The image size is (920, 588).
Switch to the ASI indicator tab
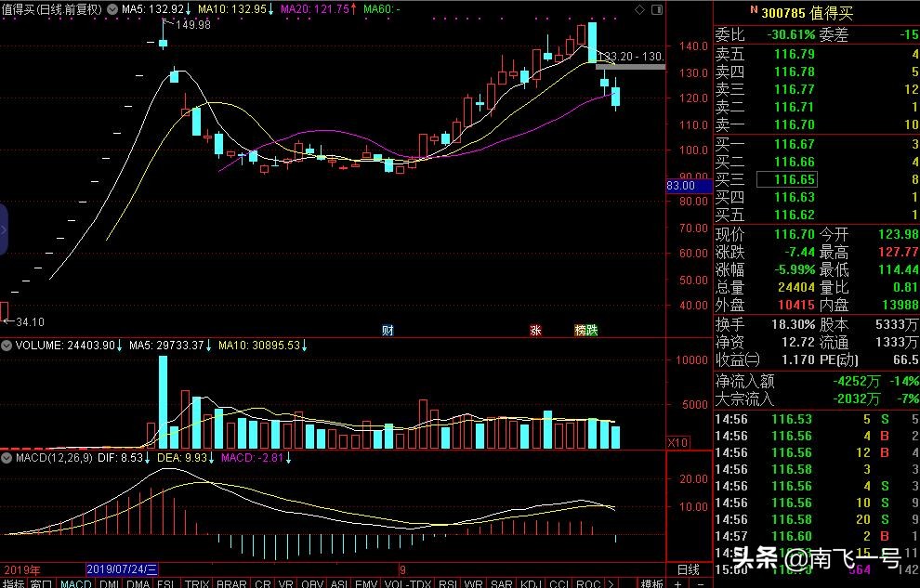click(339, 583)
